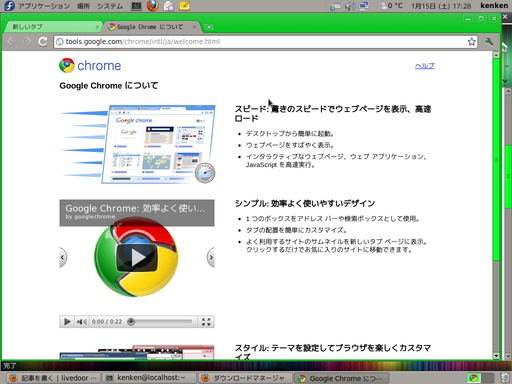This screenshot has width=512, height=384.
Task: Switch to kenken@localhost terminal in taskbar
Action: pos(149,378)
